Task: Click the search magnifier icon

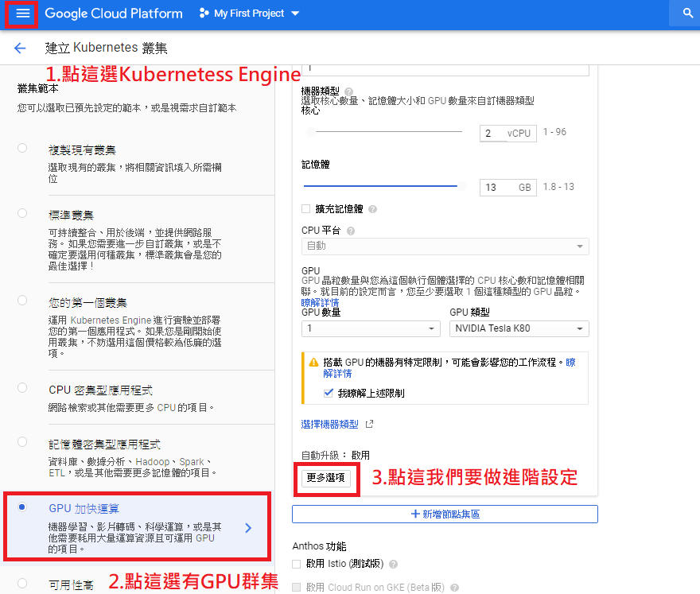Action: [x=688, y=13]
